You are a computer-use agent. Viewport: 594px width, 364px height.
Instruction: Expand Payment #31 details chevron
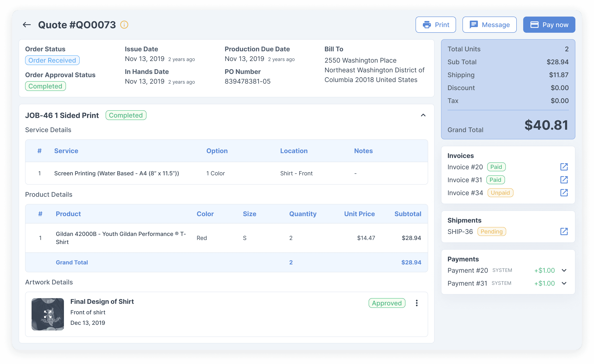pyautogui.click(x=564, y=283)
